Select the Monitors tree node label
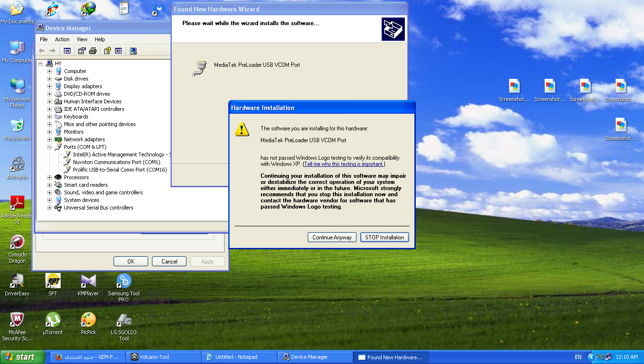 click(74, 132)
